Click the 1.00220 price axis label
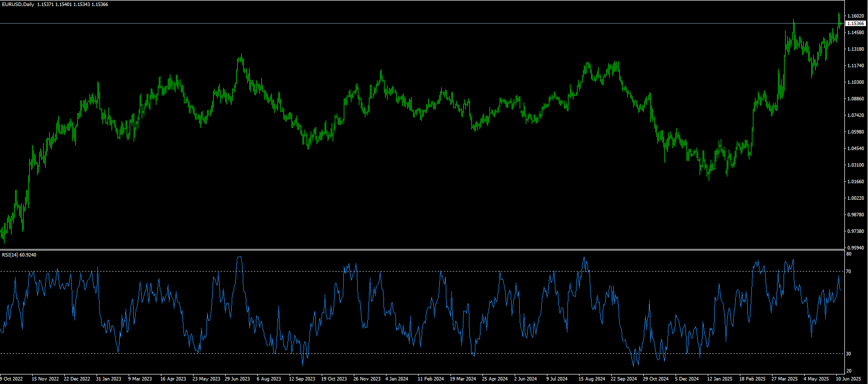 coord(855,198)
